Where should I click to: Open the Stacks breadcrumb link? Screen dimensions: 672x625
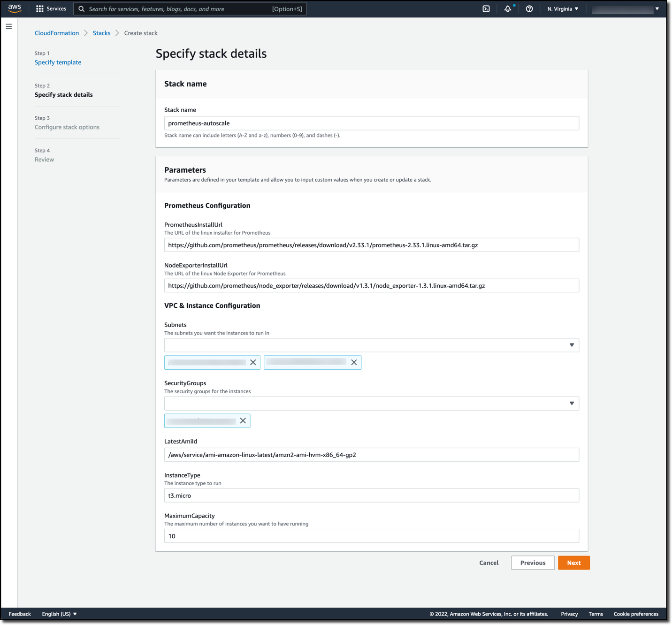[x=101, y=33]
